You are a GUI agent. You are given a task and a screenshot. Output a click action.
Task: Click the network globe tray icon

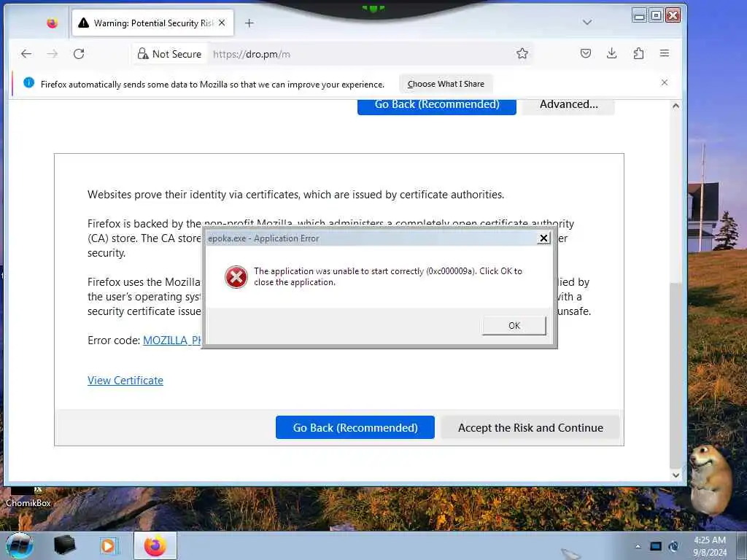[673, 546]
